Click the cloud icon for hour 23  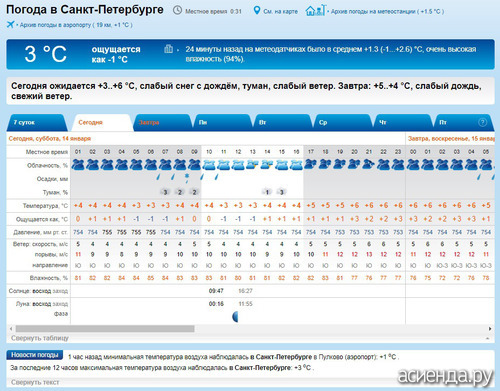[398, 165]
